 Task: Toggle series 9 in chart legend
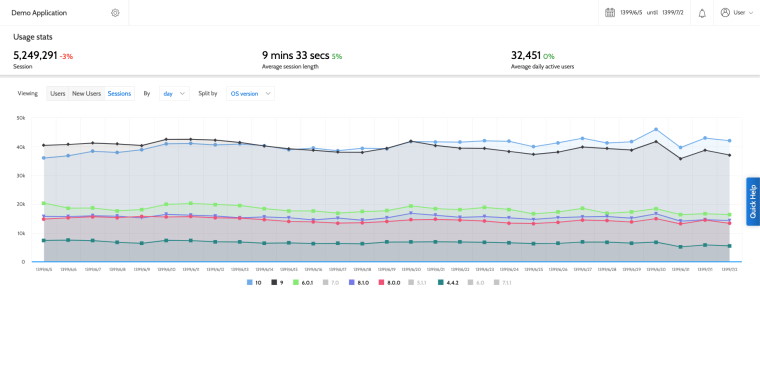coord(277,282)
